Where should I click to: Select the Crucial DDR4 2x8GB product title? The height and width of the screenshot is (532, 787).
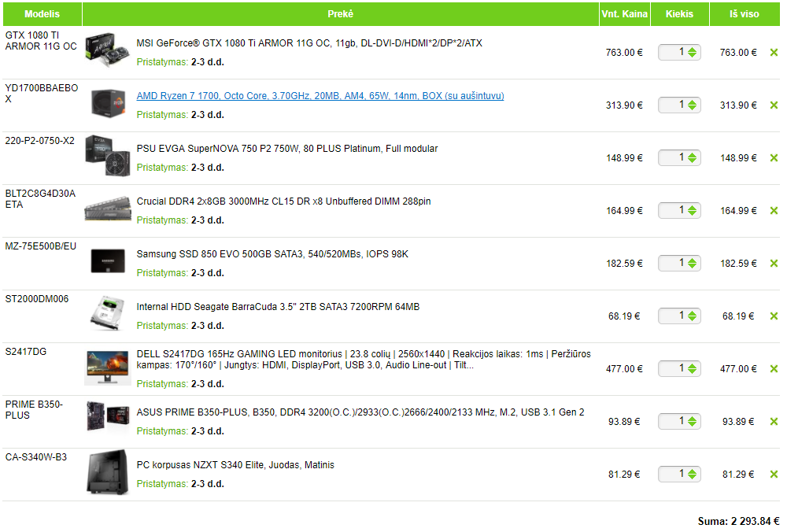(283, 201)
